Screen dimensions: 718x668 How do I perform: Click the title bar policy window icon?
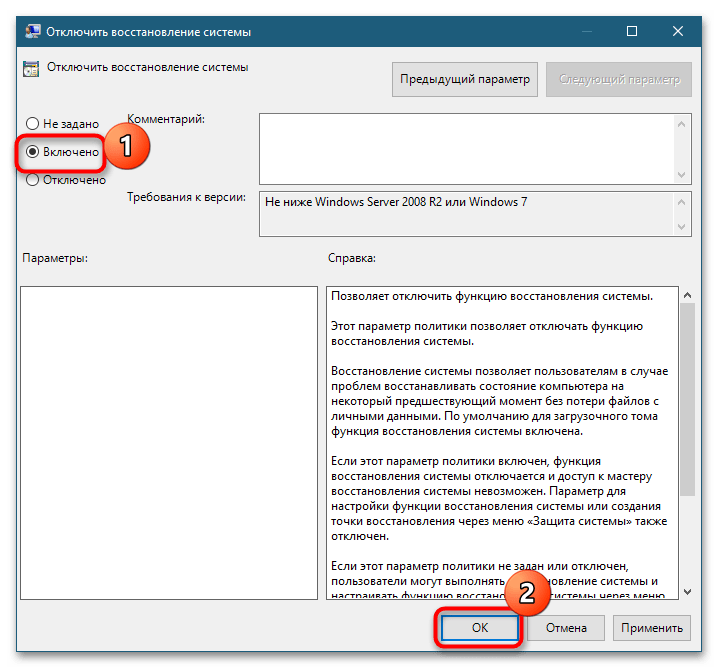[x=32, y=32]
